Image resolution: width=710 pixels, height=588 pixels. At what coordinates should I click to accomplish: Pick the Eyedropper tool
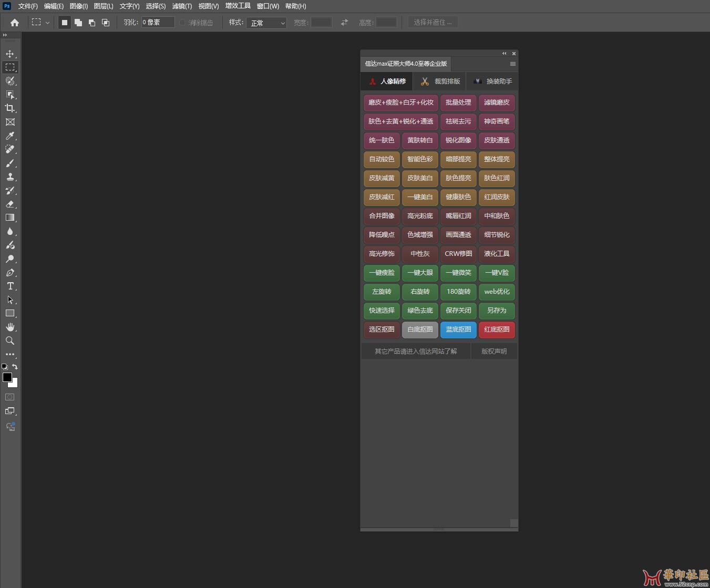tap(10, 136)
